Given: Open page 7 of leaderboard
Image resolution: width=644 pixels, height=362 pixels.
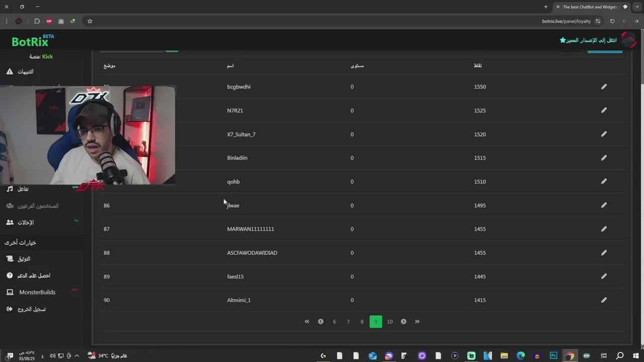Looking at the screenshot, I should (348, 322).
